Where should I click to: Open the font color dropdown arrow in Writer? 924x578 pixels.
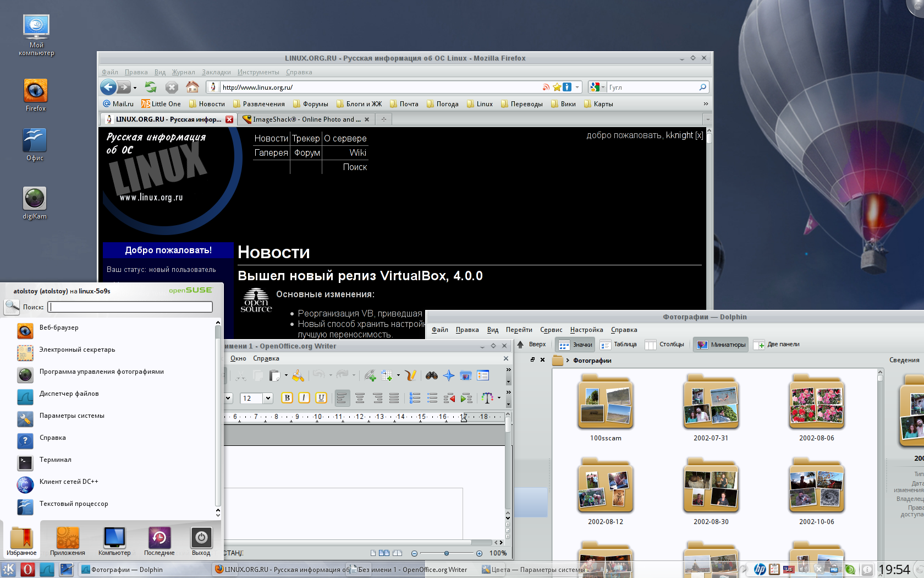click(499, 397)
